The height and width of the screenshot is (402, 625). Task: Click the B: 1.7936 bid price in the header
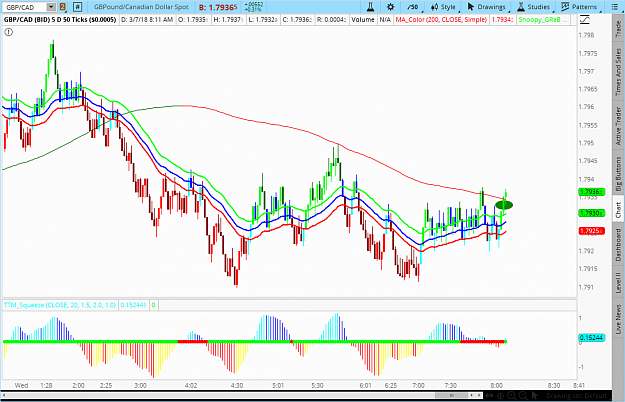[x=218, y=7]
